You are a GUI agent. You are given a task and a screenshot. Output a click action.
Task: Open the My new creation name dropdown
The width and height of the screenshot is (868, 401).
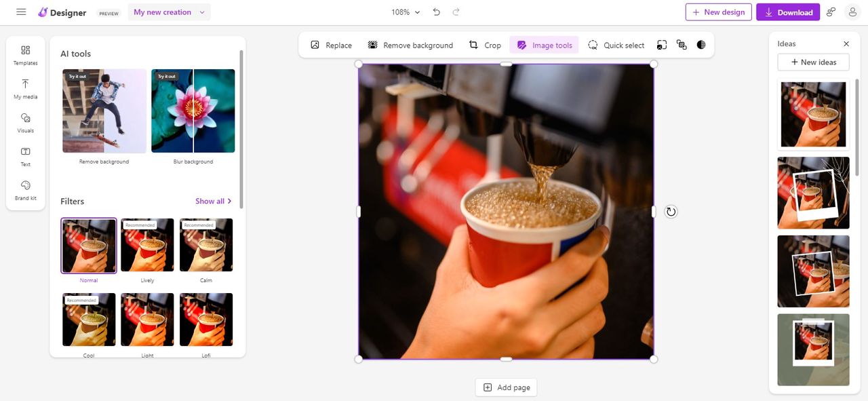pyautogui.click(x=169, y=12)
